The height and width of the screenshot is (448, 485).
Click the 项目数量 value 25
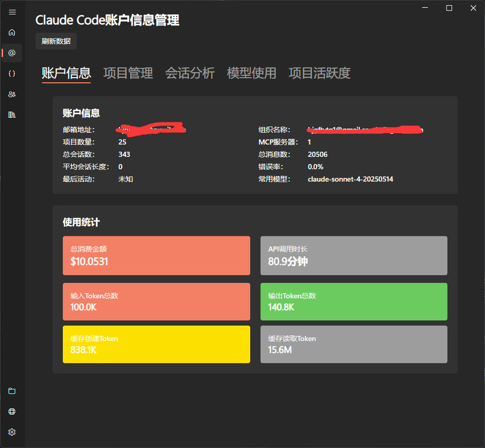coord(123,142)
